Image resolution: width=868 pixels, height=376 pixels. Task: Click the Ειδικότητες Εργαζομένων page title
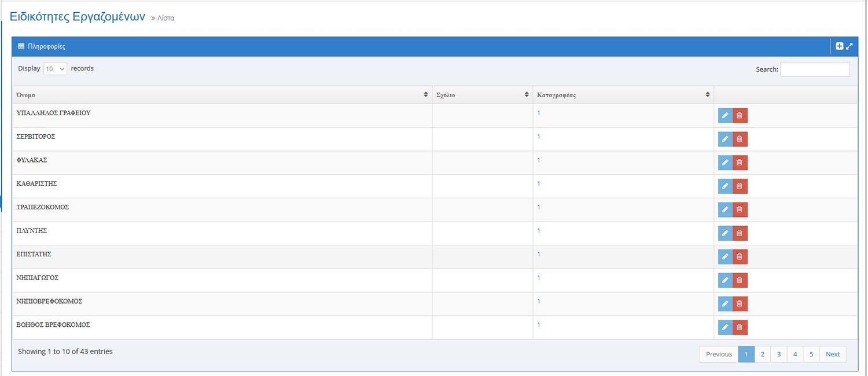coord(78,16)
